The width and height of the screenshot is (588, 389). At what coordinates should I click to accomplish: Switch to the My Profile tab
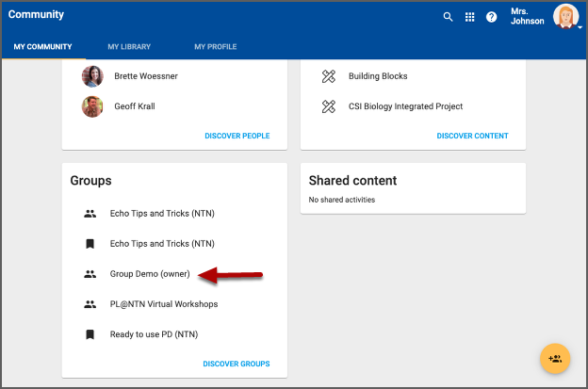click(x=215, y=47)
